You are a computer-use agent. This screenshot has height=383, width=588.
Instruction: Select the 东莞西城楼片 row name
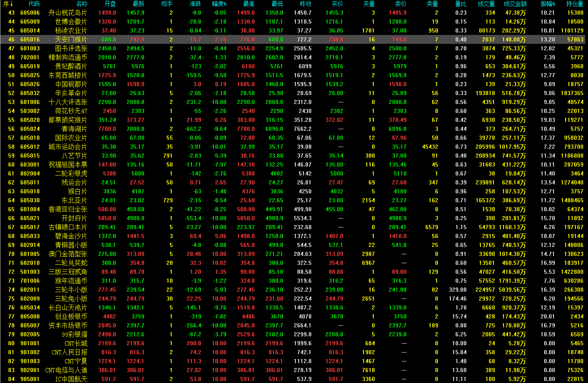(68, 75)
